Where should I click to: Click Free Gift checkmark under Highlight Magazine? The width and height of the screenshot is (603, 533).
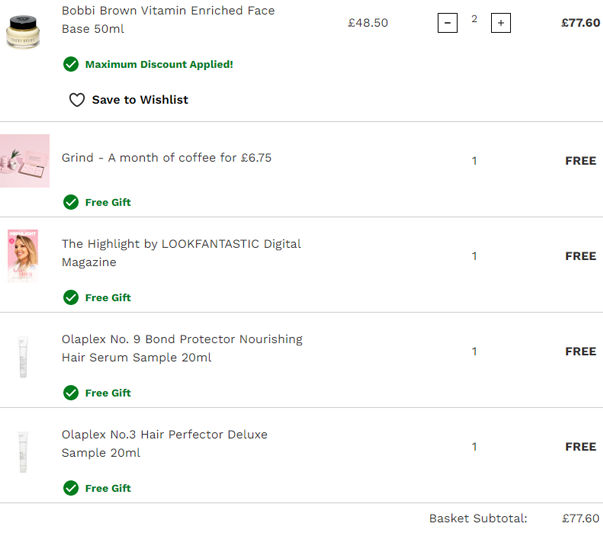(x=71, y=297)
